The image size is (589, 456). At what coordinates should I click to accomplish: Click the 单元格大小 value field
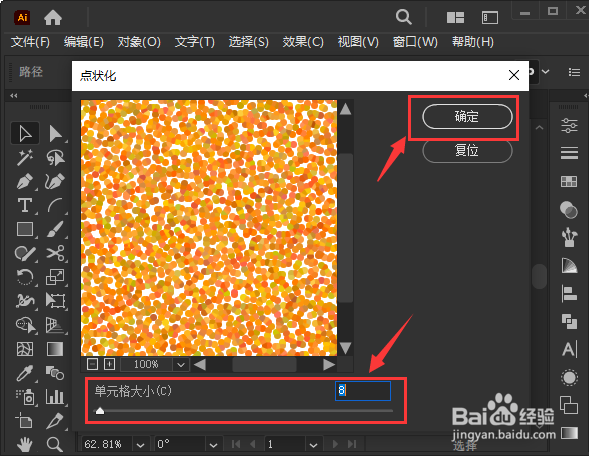click(x=363, y=391)
